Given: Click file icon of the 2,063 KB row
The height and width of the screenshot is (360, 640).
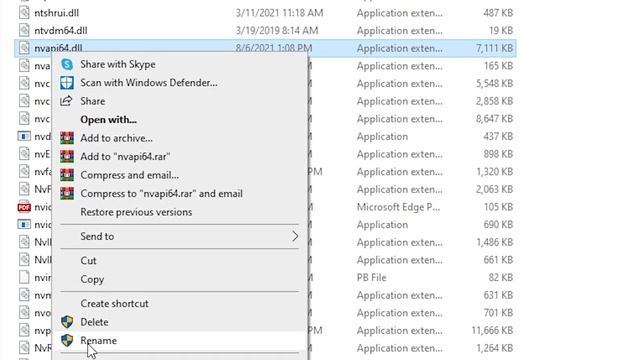Looking at the screenshot, I should 24,189.
